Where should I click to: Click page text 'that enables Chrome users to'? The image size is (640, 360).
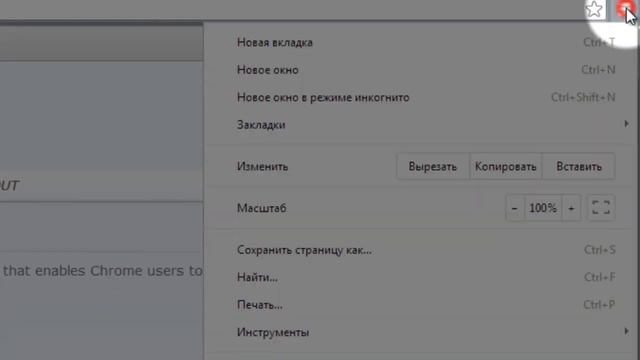[x=102, y=271]
